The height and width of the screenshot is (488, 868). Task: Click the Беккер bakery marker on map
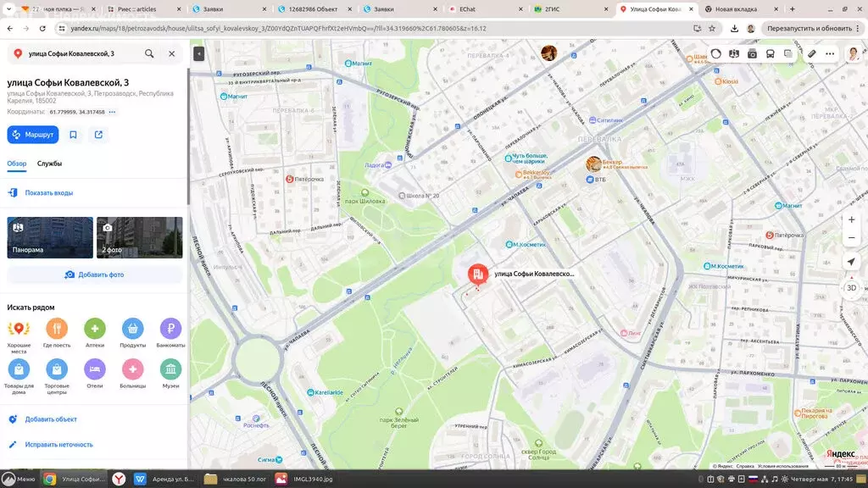point(594,164)
